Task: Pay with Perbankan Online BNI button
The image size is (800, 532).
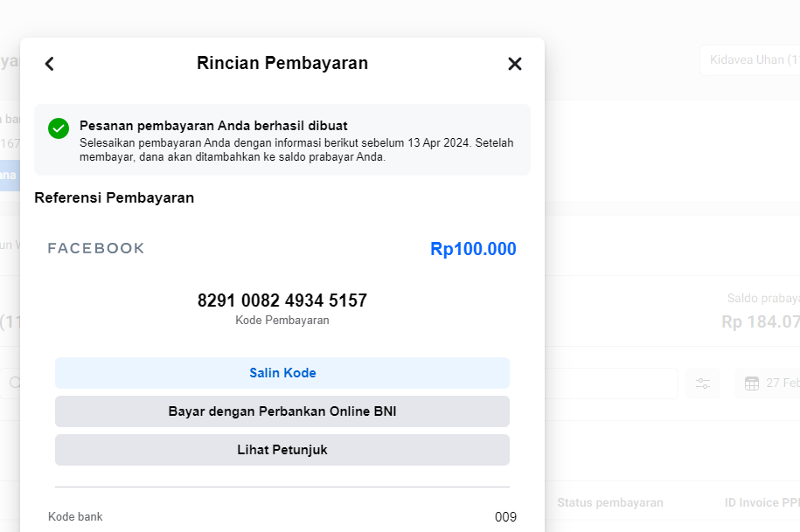Action: point(282,411)
